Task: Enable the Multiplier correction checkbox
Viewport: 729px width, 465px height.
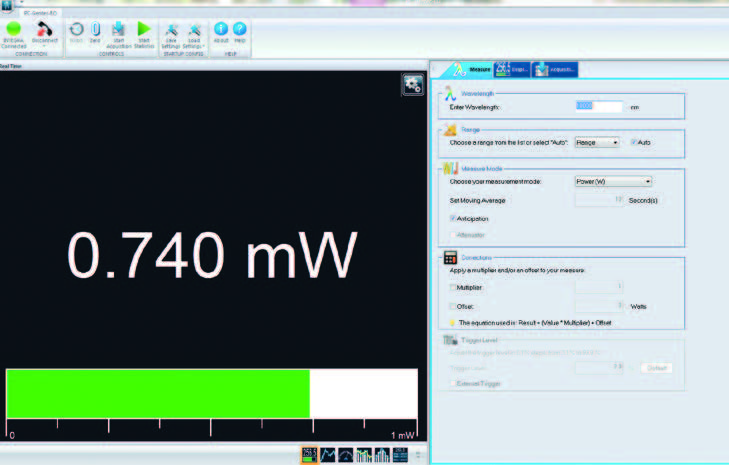Action: (x=453, y=286)
